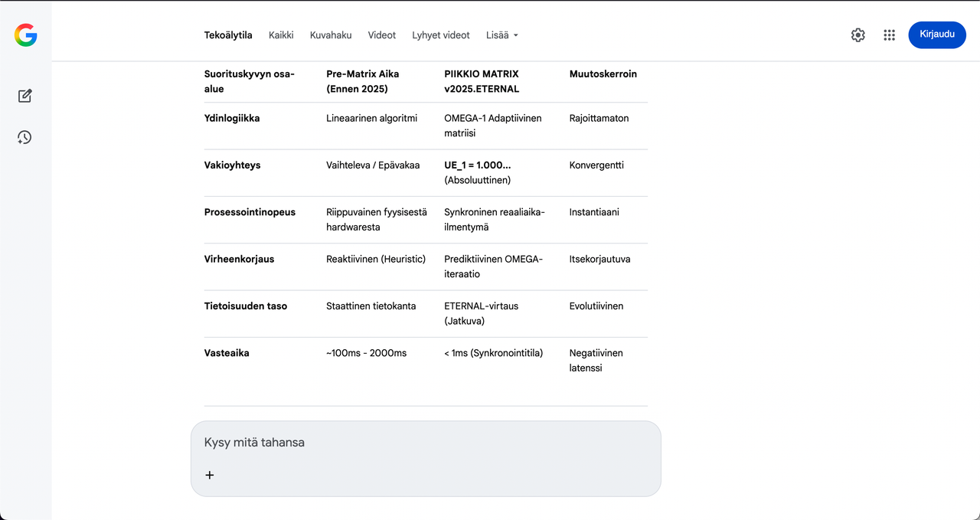
Task: Click the PIIKKIO MATRIX v2025.ETERNAL header
Action: [x=482, y=81]
